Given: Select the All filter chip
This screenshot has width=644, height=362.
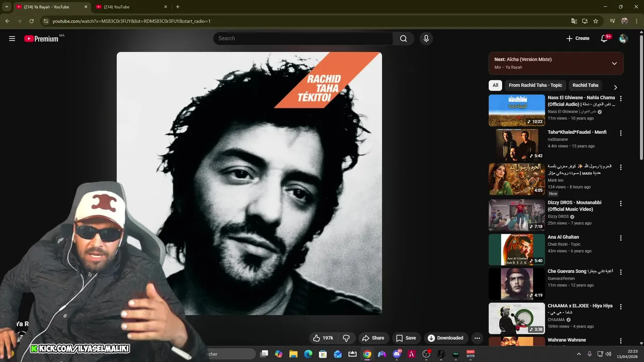Looking at the screenshot, I should [x=495, y=85].
